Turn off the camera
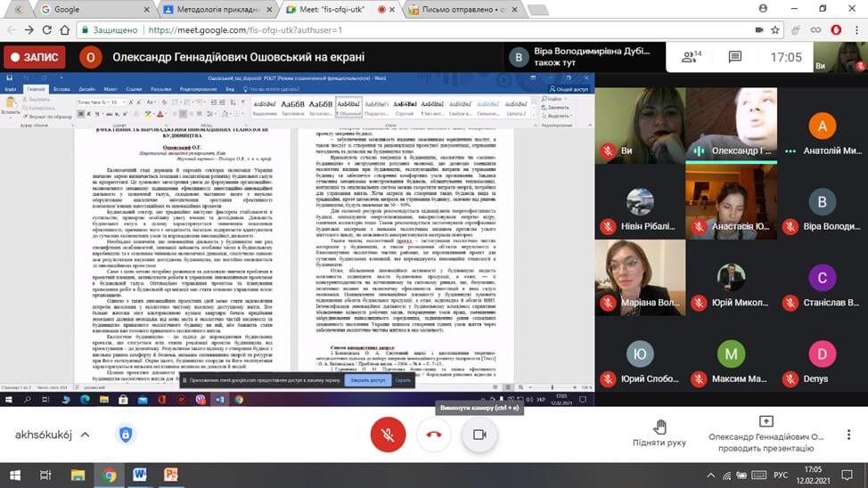The height and width of the screenshot is (488, 868). point(479,435)
